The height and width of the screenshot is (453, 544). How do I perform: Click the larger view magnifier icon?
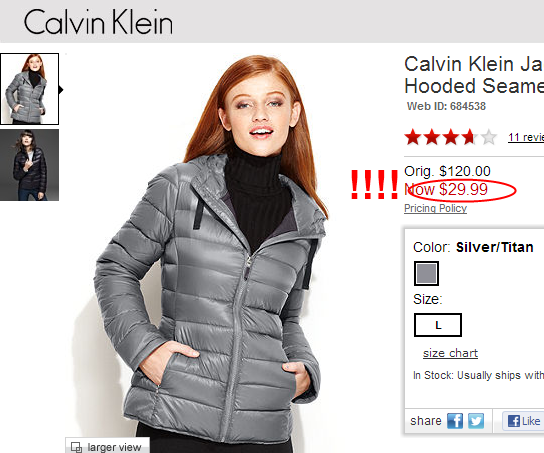pos(76,447)
